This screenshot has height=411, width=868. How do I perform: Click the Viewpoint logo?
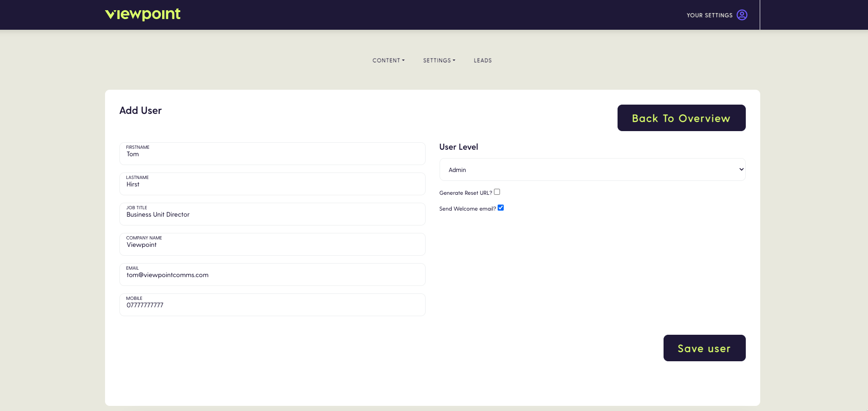pos(143,14)
